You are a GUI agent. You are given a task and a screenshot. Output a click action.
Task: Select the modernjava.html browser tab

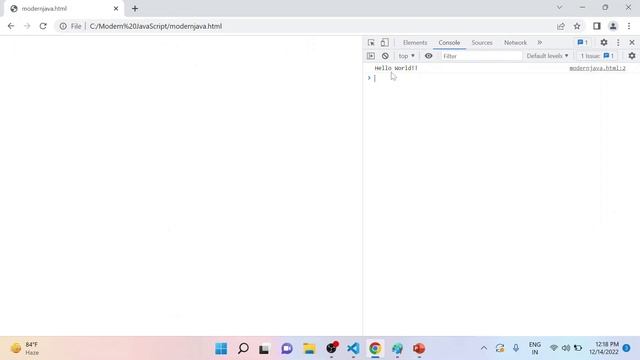(x=63, y=9)
